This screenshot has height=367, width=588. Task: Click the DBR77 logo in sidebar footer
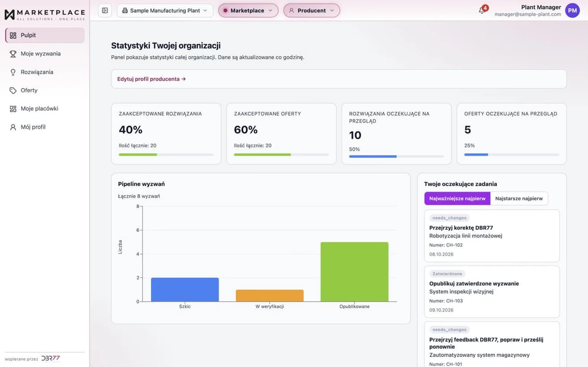click(x=50, y=359)
